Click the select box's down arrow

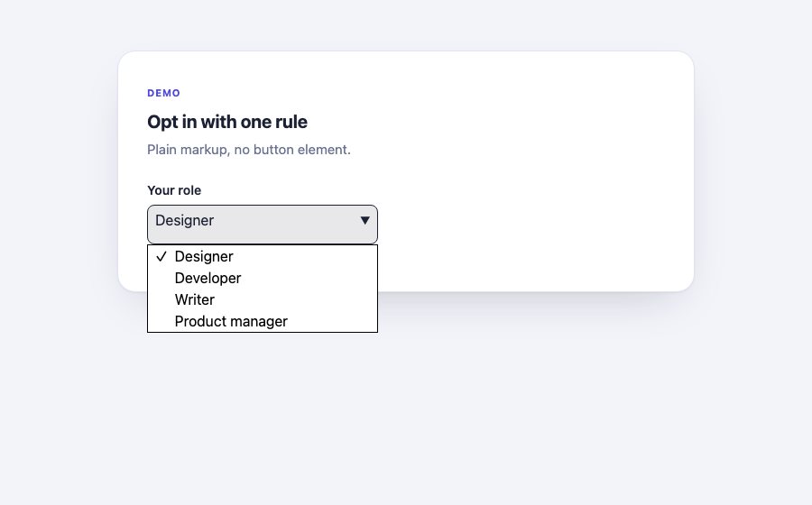pyautogui.click(x=365, y=220)
